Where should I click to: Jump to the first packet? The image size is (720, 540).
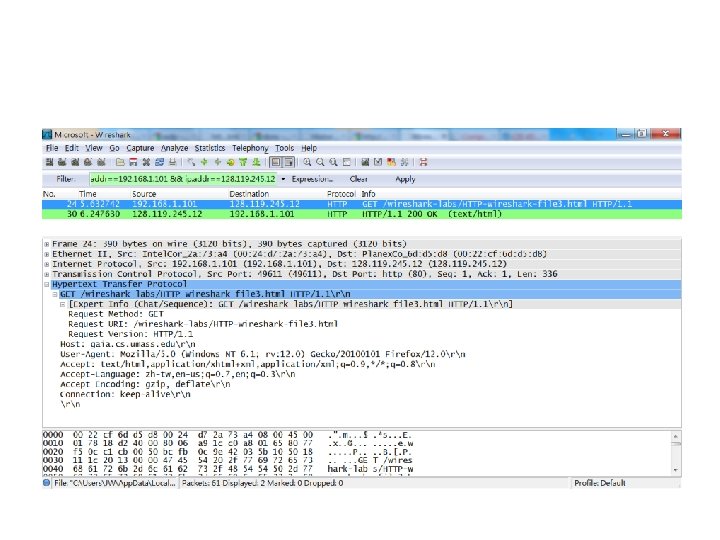[243, 162]
